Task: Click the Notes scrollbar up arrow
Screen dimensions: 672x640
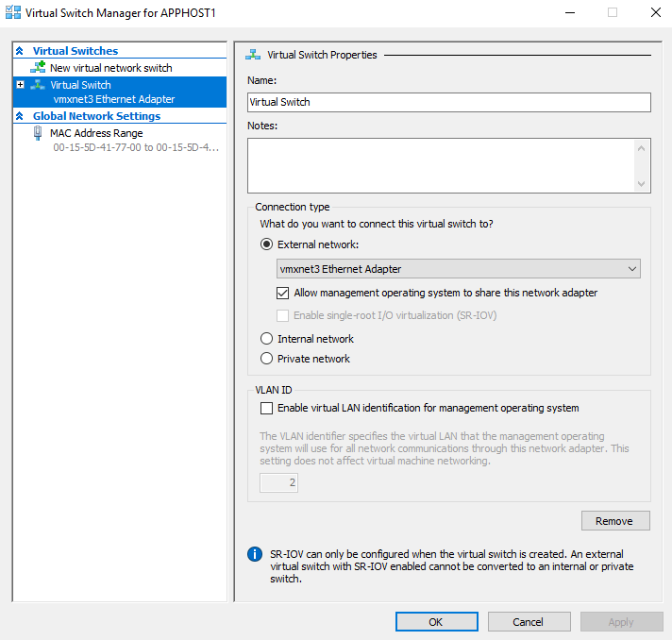Action: (641, 148)
